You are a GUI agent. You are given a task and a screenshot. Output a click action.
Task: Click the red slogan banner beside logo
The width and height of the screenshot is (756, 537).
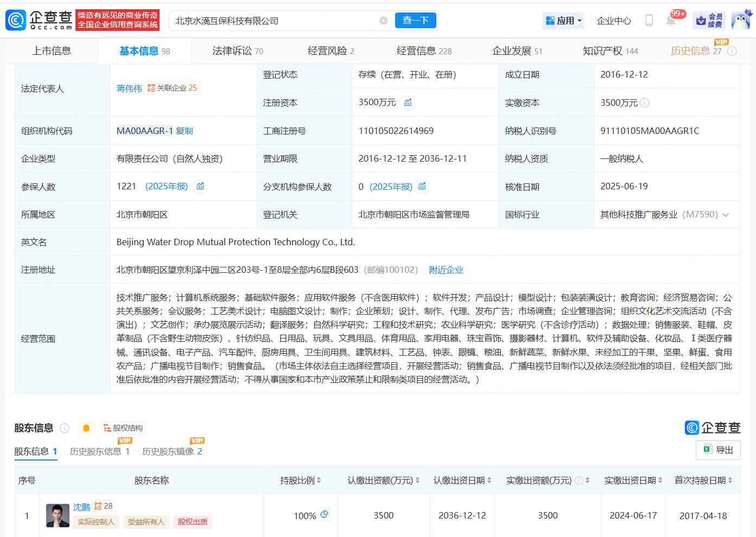pyautogui.click(x=118, y=20)
